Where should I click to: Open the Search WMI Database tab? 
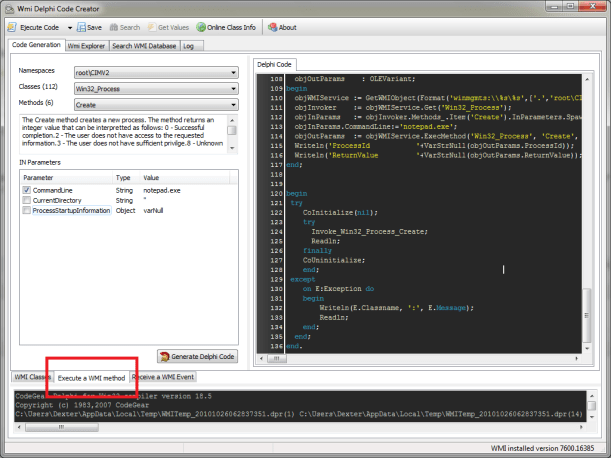click(144, 46)
